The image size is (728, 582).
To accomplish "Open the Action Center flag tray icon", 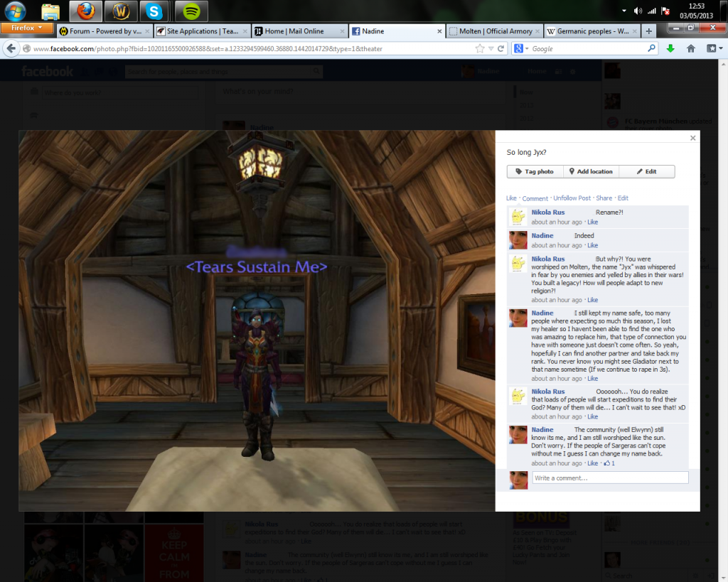I will (665, 11).
